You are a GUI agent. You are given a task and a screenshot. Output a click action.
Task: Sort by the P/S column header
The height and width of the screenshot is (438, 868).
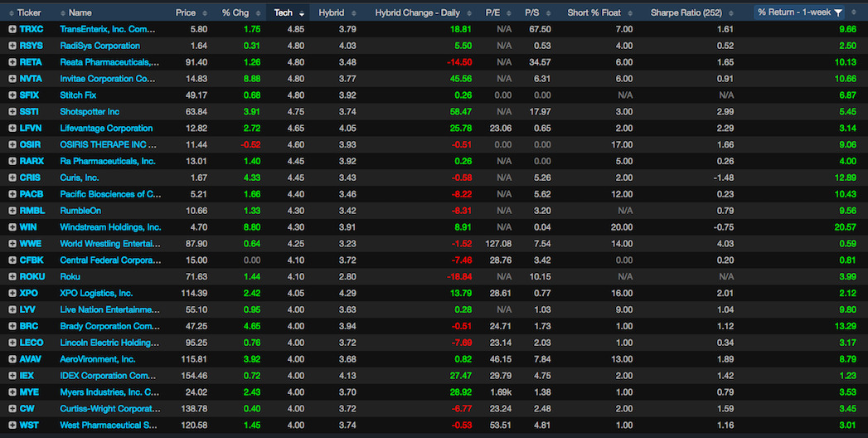(x=532, y=12)
